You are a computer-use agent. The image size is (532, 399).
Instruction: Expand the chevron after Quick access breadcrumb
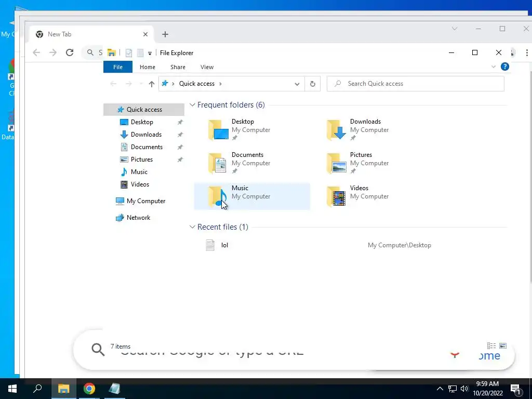220,84
